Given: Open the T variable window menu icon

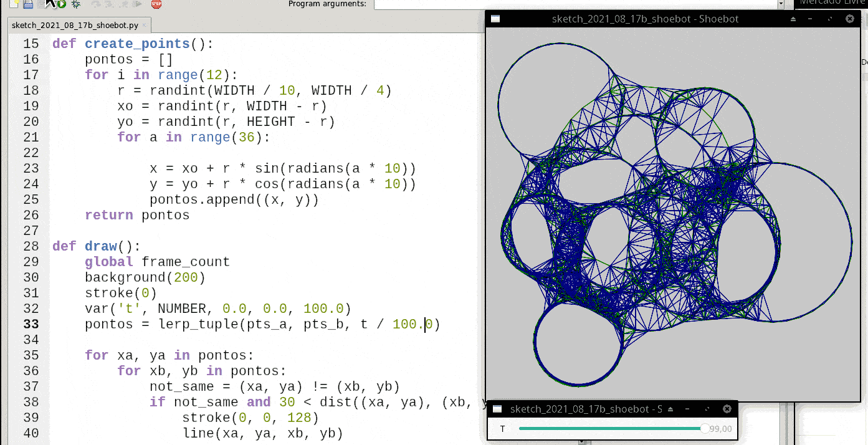Looking at the screenshot, I should [x=497, y=409].
